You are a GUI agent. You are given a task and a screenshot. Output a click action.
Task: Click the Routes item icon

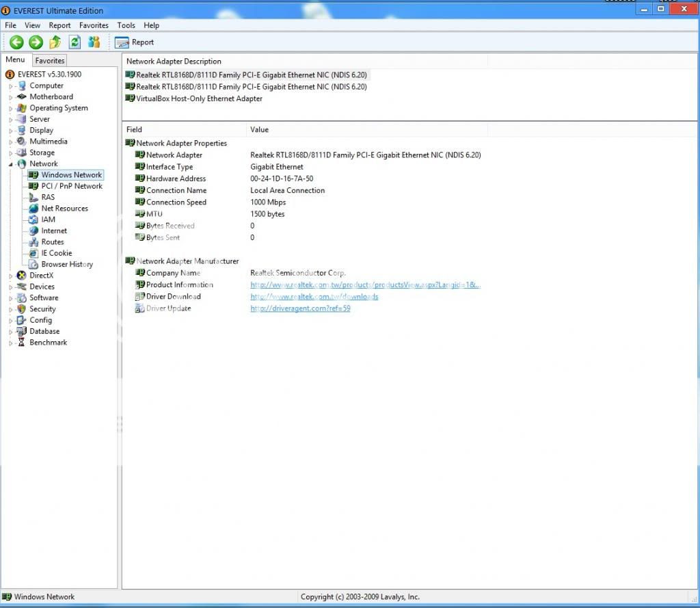click(33, 241)
